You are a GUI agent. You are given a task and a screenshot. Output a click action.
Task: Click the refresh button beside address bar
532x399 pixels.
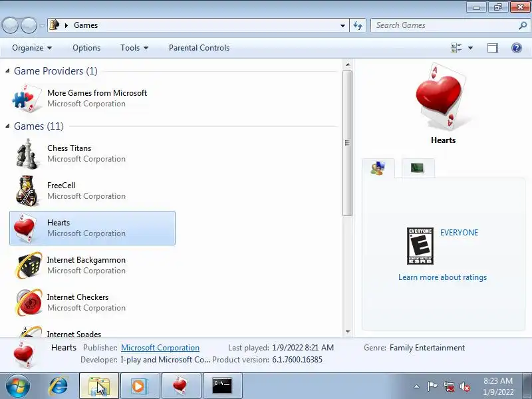[x=358, y=25]
